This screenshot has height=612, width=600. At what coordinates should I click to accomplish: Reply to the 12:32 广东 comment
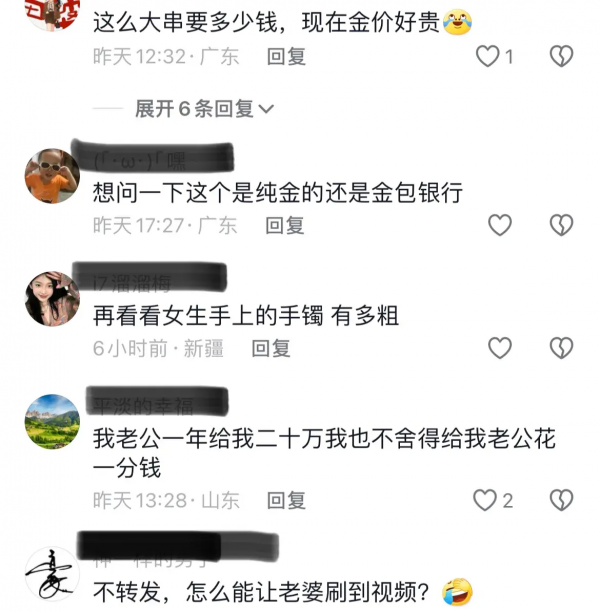pos(287,56)
